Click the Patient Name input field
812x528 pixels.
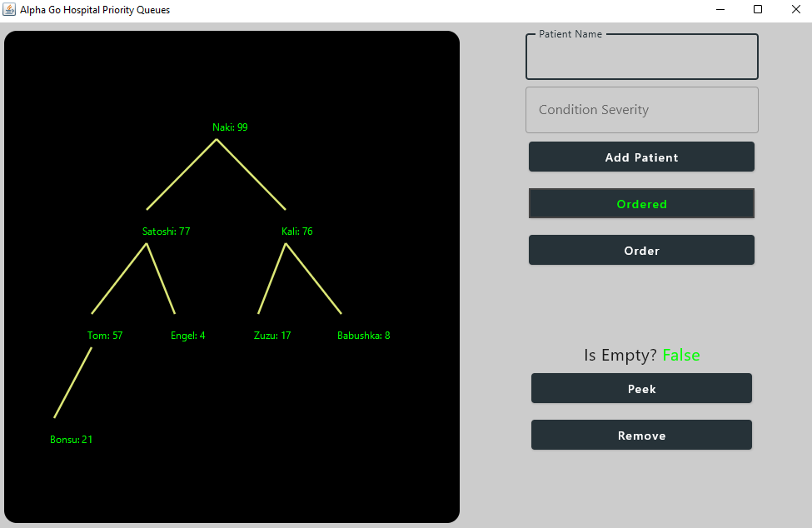click(641, 57)
